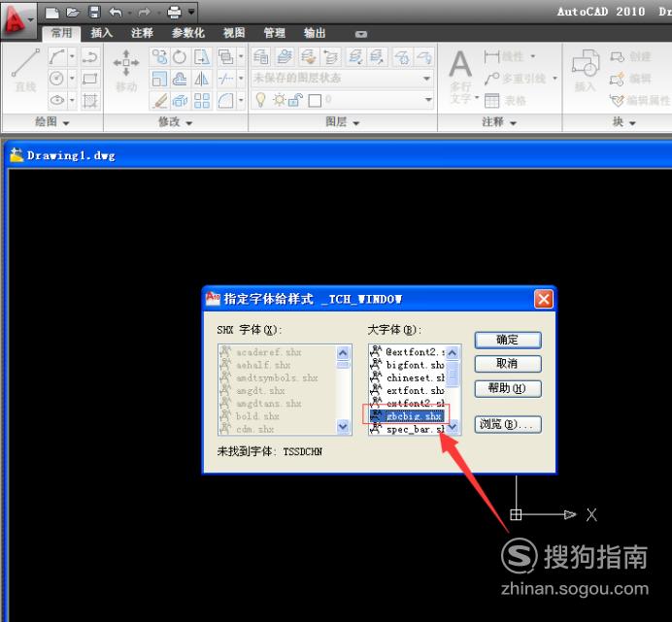Insert a 表格 table from 注释 panel

pyautogui.click(x=506, y=101)
